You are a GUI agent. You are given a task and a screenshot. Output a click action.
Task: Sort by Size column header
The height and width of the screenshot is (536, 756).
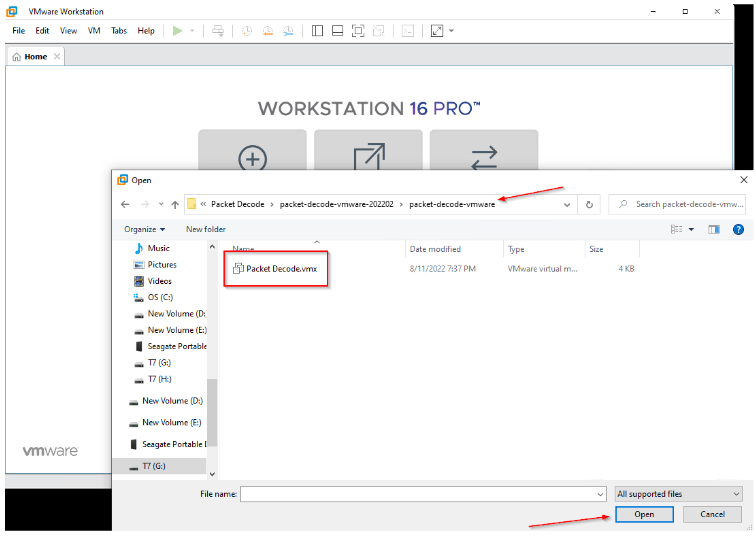click(596, 249)
